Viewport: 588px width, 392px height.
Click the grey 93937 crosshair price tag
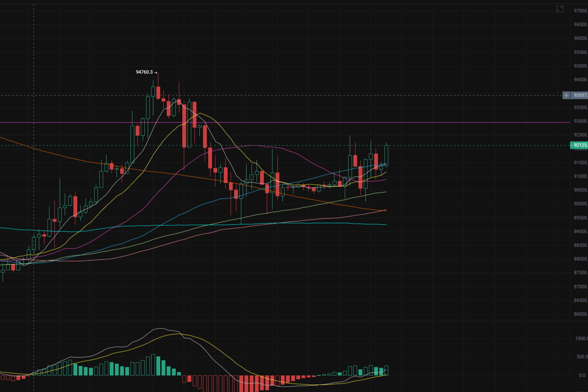pos(580,95)
